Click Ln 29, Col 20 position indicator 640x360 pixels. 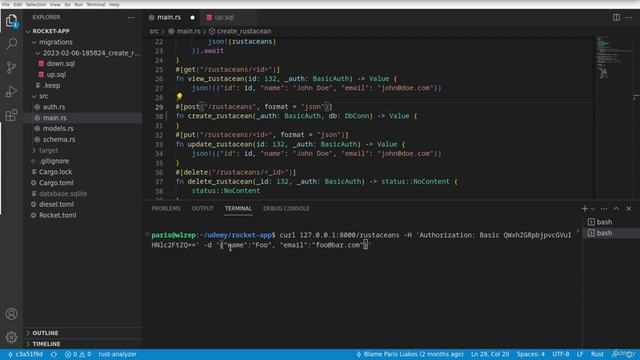coord(490,354)
